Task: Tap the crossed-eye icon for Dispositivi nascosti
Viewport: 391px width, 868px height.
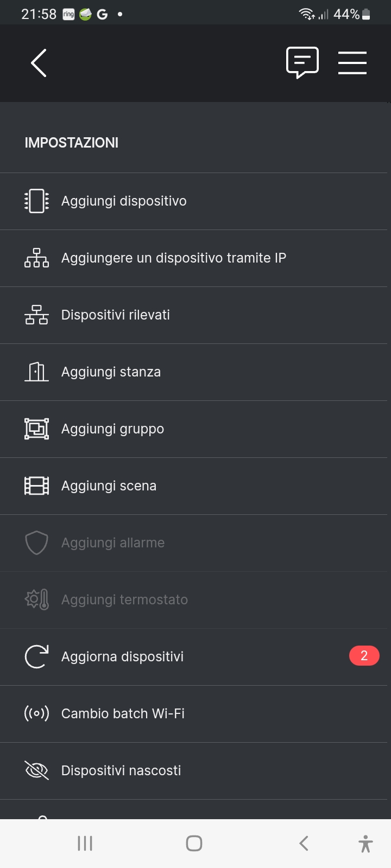Action: click(x=36, y=771)
